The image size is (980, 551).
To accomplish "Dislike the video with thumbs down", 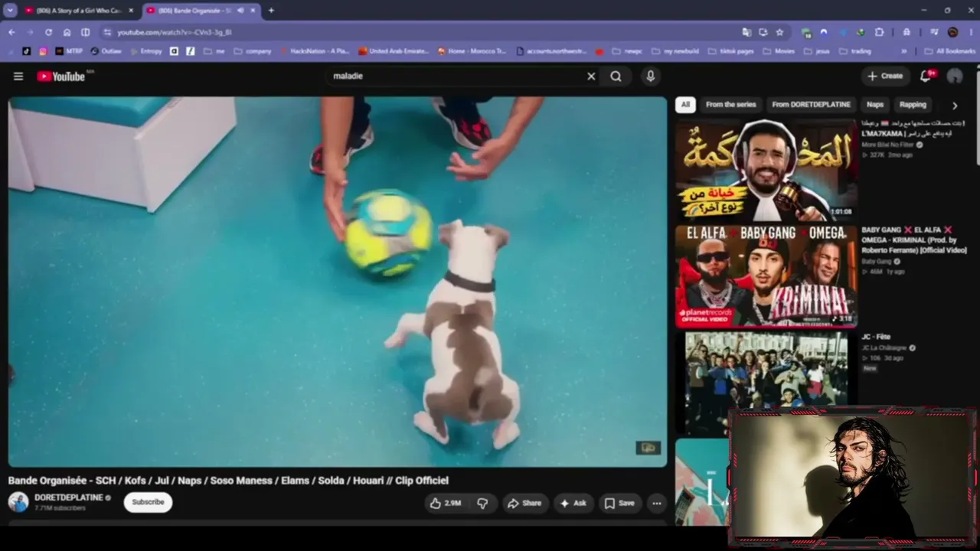I will [482, 503].
